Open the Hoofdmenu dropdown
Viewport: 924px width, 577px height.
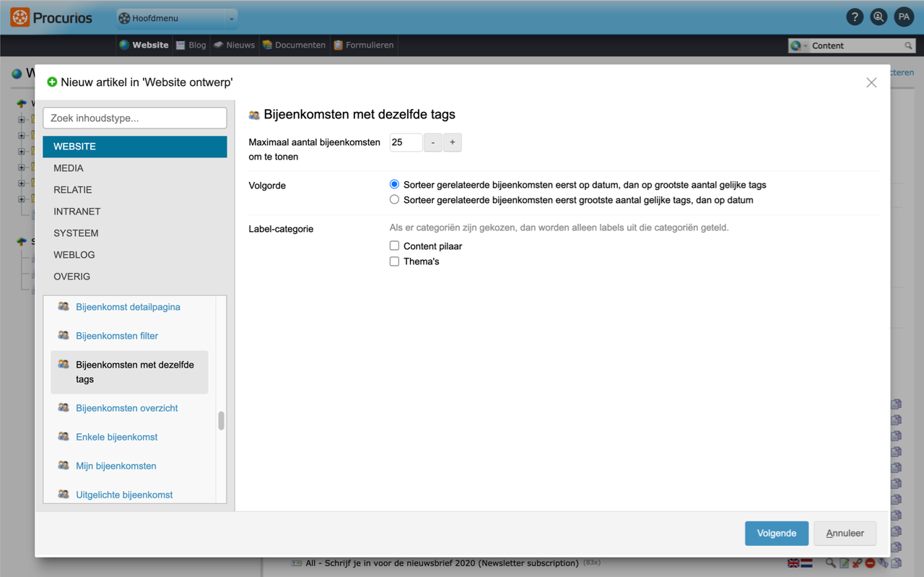click(177, 18)
